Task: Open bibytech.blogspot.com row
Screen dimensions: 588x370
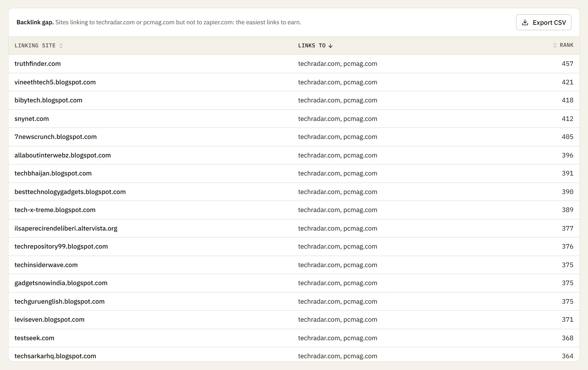Action: pos(294,100)
